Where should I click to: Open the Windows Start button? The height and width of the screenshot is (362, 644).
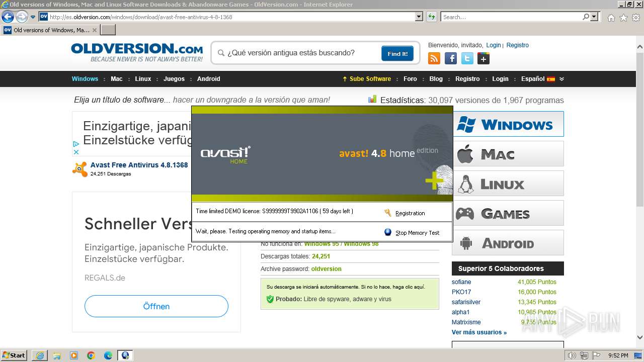tap(14, 355)
